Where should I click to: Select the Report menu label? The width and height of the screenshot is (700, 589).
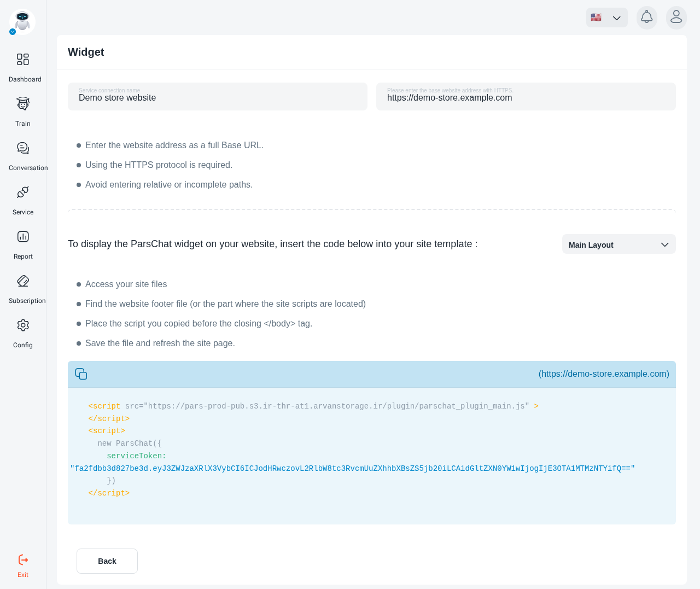[23, 256]
